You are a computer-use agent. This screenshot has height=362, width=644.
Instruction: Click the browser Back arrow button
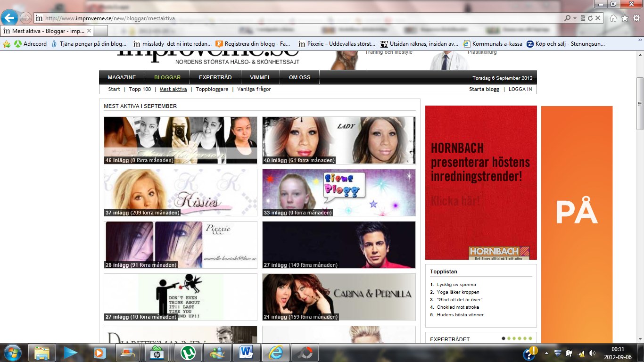(10, 18)
